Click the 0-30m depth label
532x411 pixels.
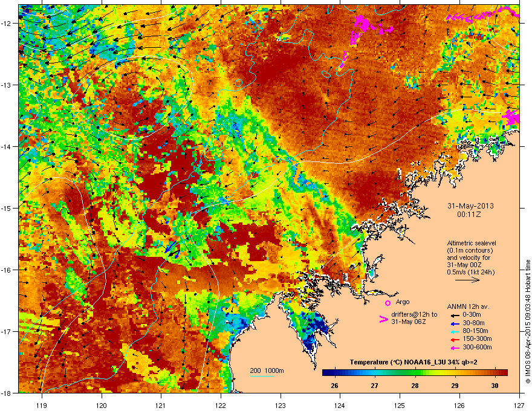pyautogui.click(x=472, y=315)
